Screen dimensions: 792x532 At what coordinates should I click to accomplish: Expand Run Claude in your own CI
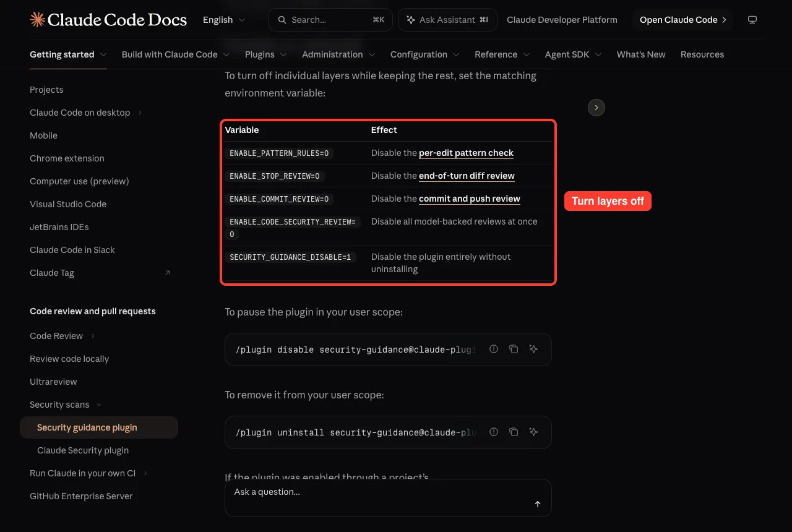[145, 473]
